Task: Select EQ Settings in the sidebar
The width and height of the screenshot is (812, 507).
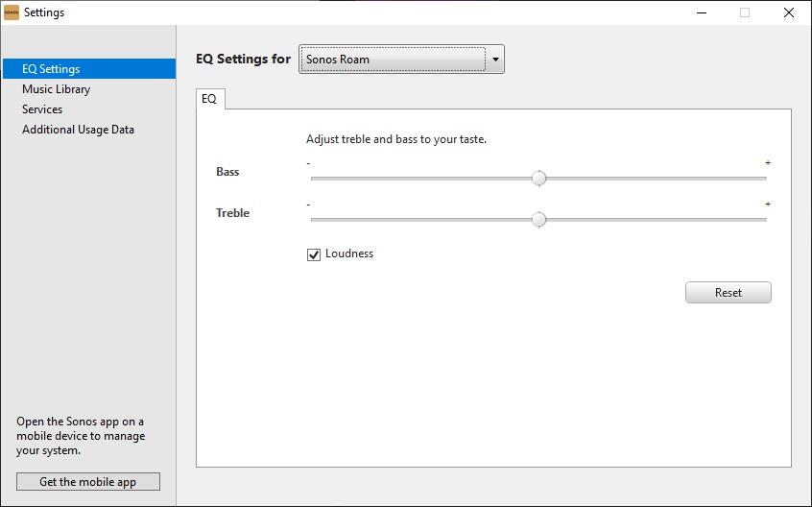Action: (x=89, y=69)
